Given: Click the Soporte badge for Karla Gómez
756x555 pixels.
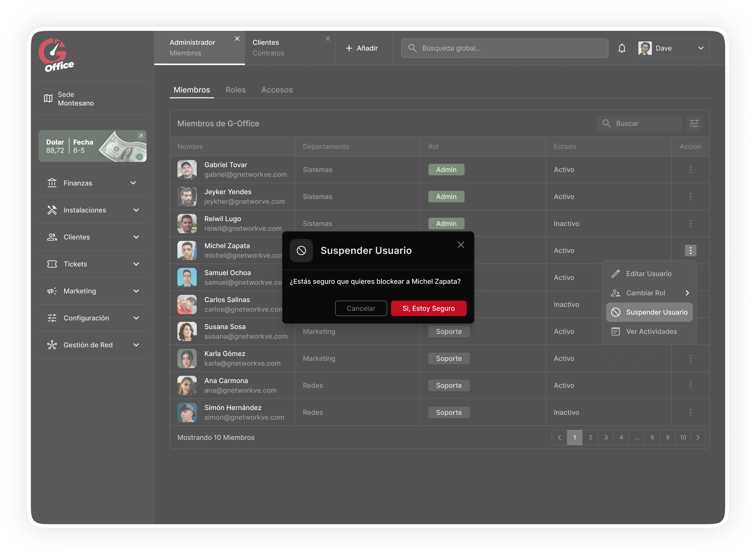Looking at the screenshot, I should [x=449, y=358].
